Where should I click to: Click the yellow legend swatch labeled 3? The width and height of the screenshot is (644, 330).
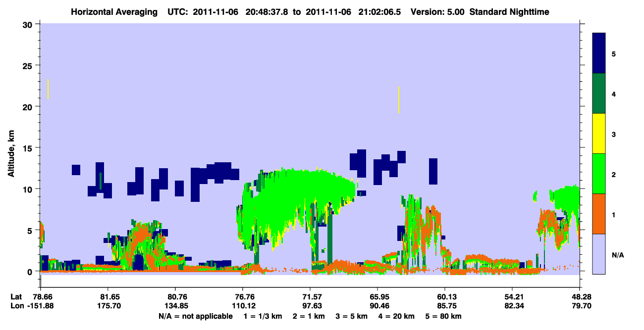tap(599, 134)
